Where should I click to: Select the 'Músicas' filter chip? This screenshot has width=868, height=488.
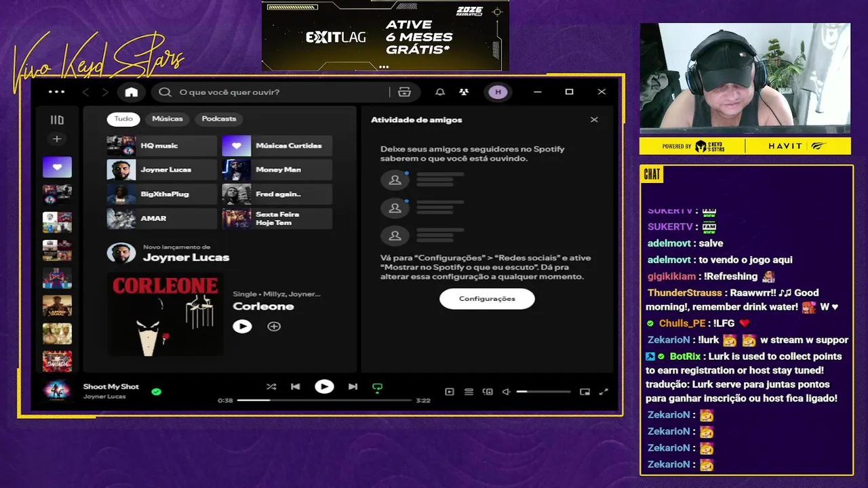click(167, 119)
